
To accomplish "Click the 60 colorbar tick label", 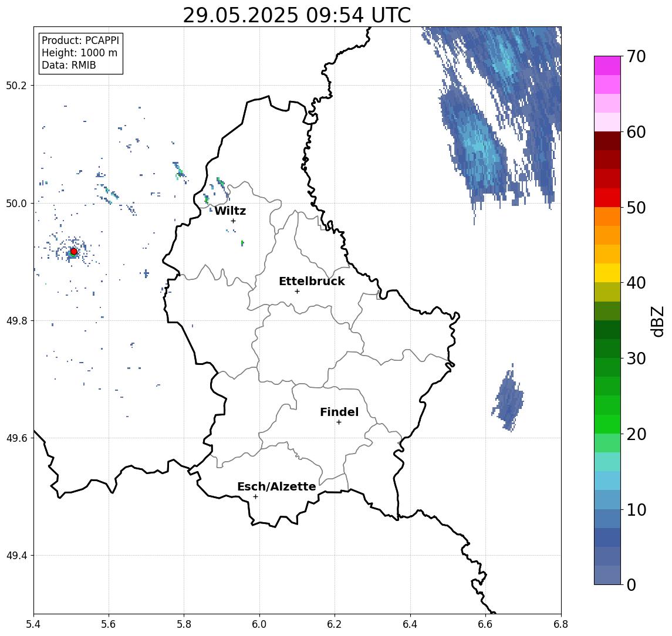I will click(636, 133).
